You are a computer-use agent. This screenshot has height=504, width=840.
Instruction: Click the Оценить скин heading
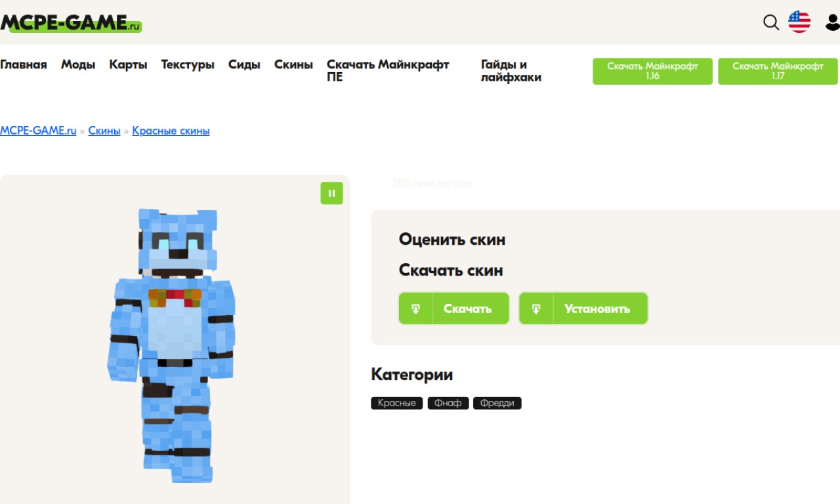click(452, 240)
